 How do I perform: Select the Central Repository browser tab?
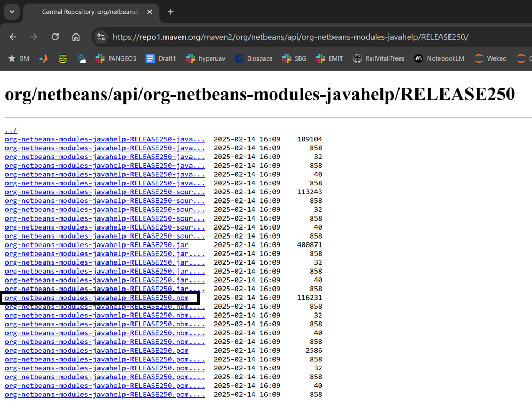90,12
